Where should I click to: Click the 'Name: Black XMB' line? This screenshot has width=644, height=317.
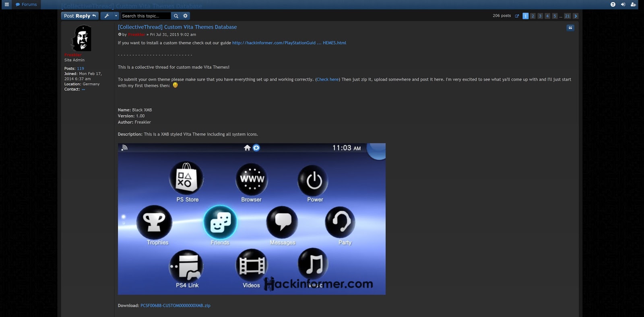point(135,110)
